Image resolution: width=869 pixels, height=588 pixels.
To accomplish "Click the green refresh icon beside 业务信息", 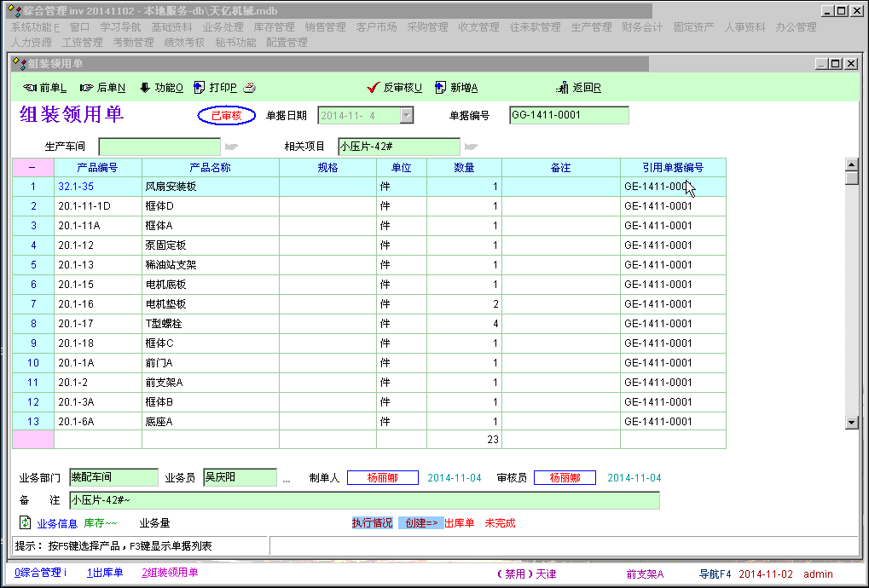I will click(25, 523).
